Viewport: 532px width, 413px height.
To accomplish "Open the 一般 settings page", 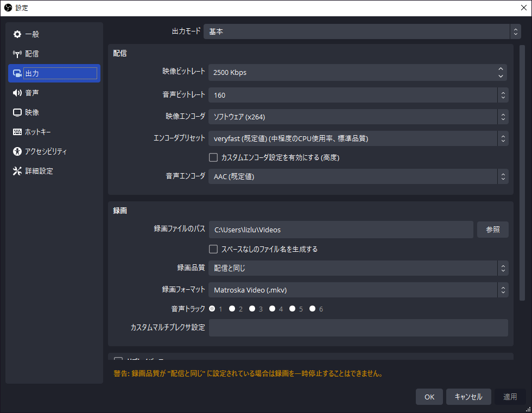I will [x=54, y=34].
